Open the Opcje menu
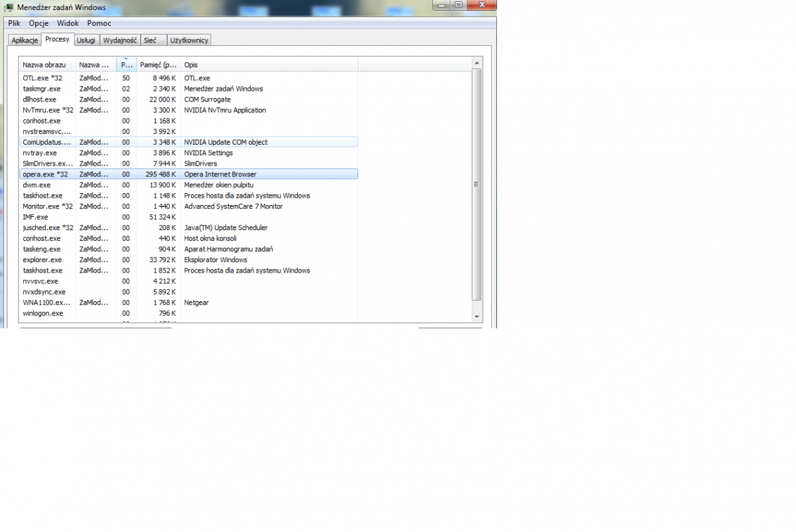 click(38, 23)
